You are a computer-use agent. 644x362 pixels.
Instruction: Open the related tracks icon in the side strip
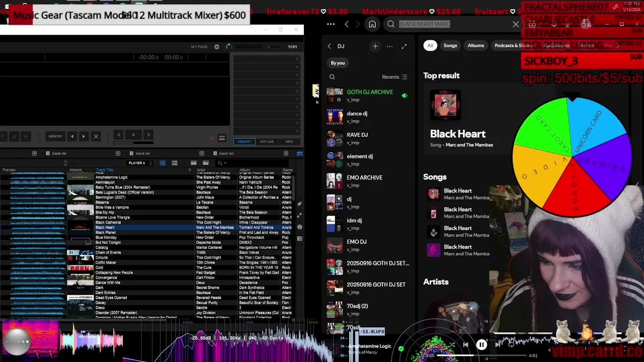pos(299,215)
